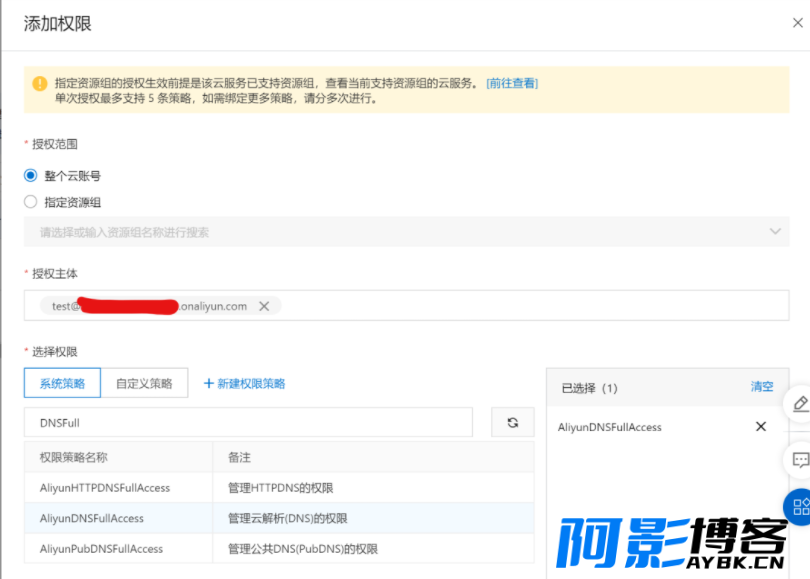Switch to the 自定义策略 tab
Image resolution: width=810 pixels, height=579 pixels.
(x=144, y=383)
